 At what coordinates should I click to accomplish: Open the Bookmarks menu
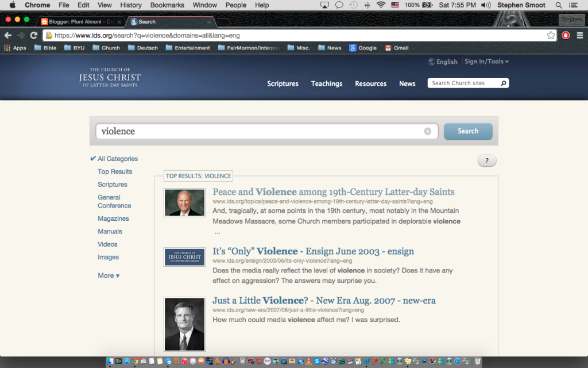click(x=167, y=5)
